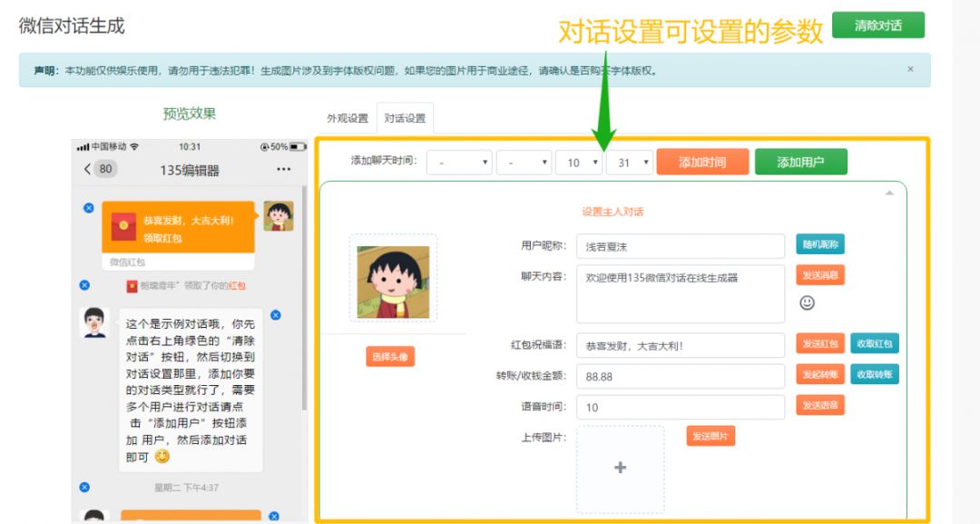
Task: Click the wifi icon in phone status bar
Action: coord(133,147)
